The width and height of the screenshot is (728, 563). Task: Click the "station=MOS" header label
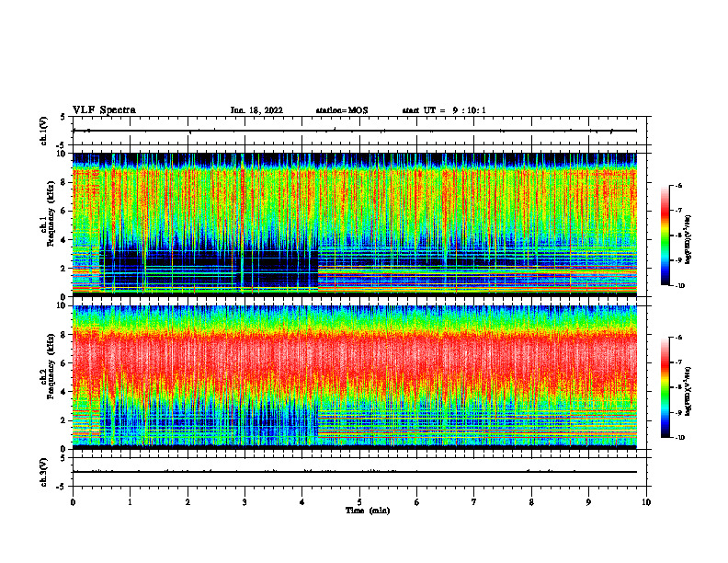click(342, 110)
